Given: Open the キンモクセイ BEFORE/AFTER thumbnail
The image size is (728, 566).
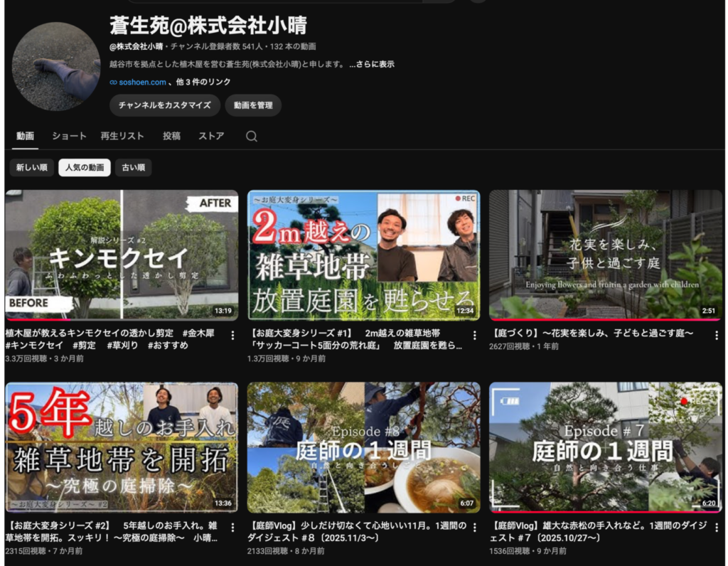Looking at the screenshot, I should pyautogui.click(x=122, y=255).
